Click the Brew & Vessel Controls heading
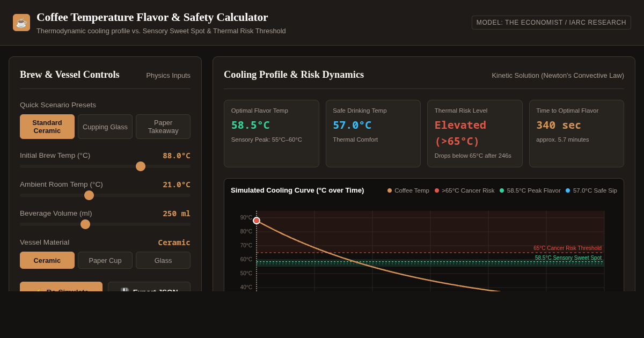 pos(70,75)
